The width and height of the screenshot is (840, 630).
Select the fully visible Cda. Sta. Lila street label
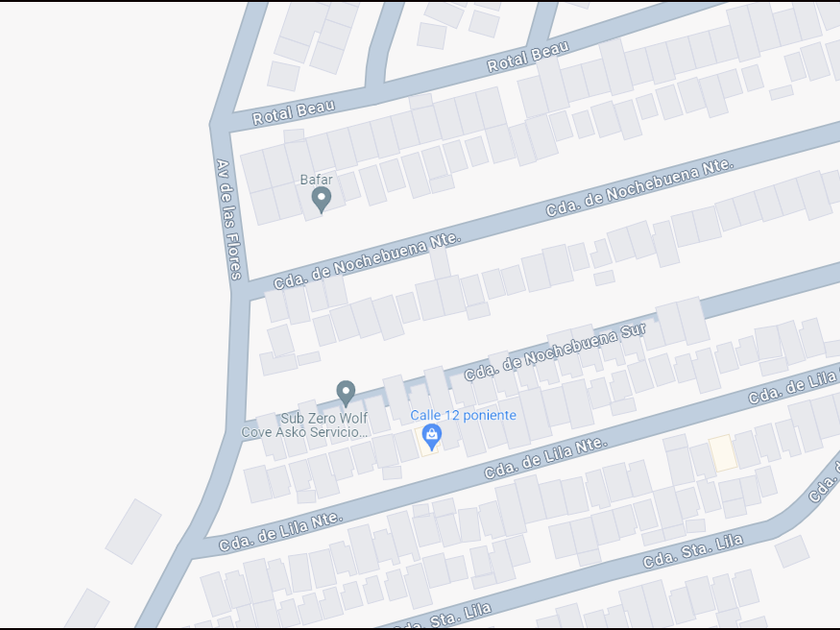693,550
